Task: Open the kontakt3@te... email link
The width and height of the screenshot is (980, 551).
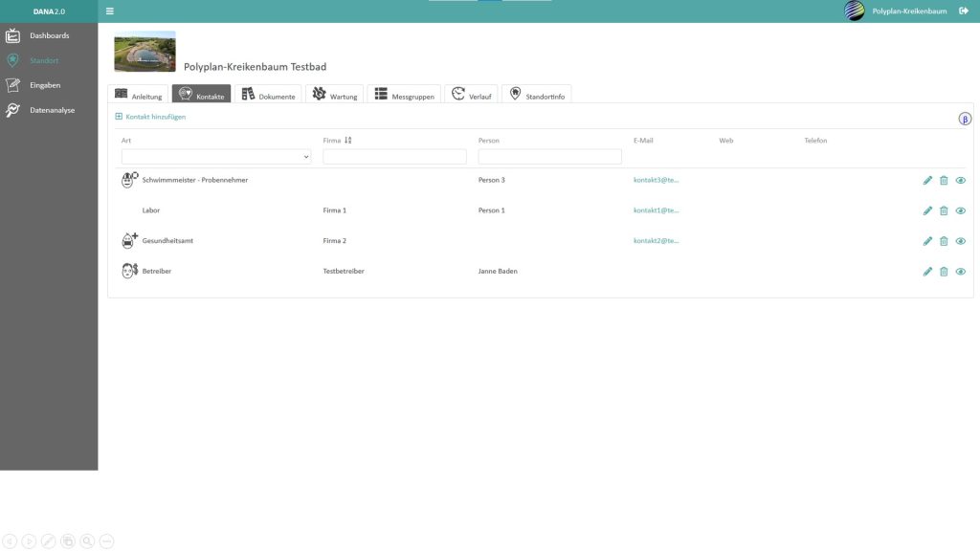Action: (656, 180)
